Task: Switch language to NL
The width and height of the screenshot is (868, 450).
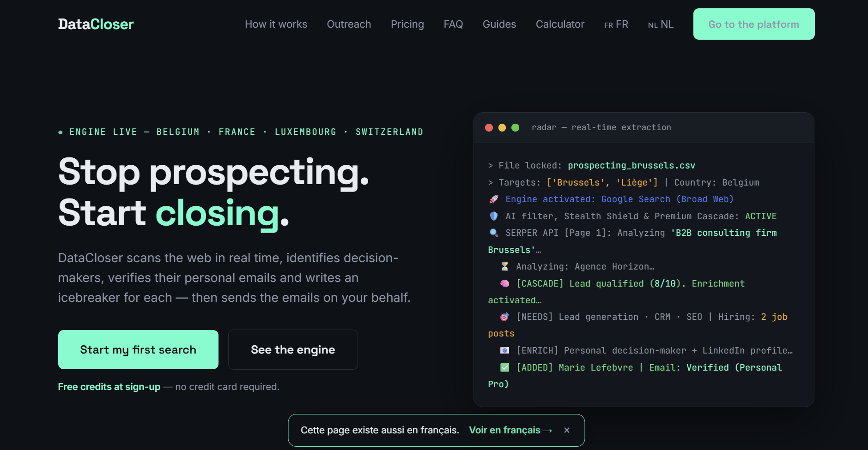Action: click(x=661, y=24)
